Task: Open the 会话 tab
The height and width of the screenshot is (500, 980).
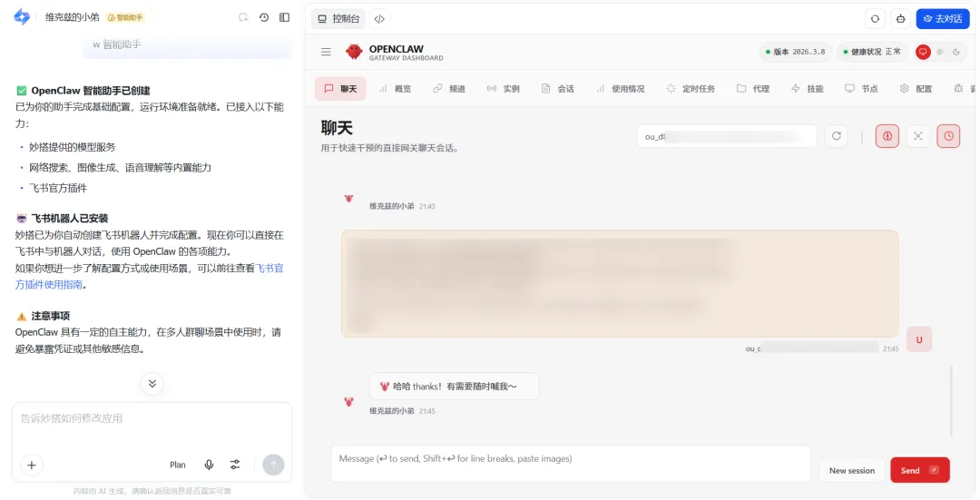Action: point(557,89)
